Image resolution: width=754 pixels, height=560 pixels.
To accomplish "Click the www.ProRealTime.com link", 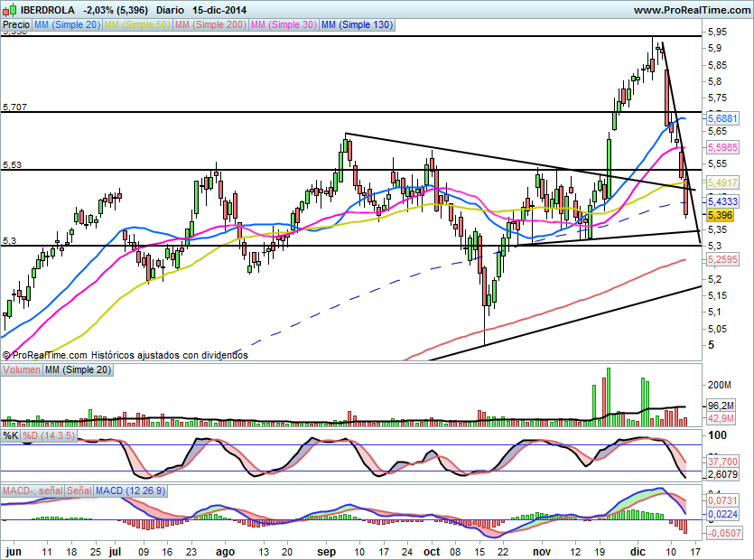I will click(x=692, y=10).
